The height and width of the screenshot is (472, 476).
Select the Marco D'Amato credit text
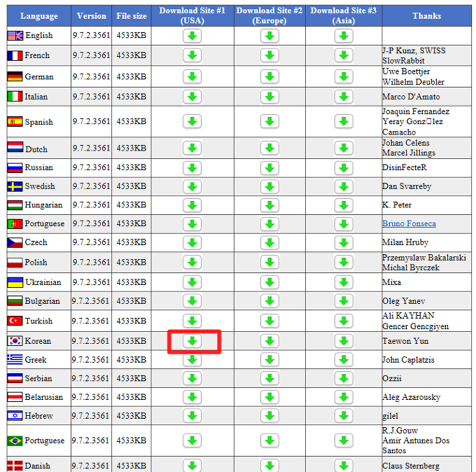[x=411, y=97]
